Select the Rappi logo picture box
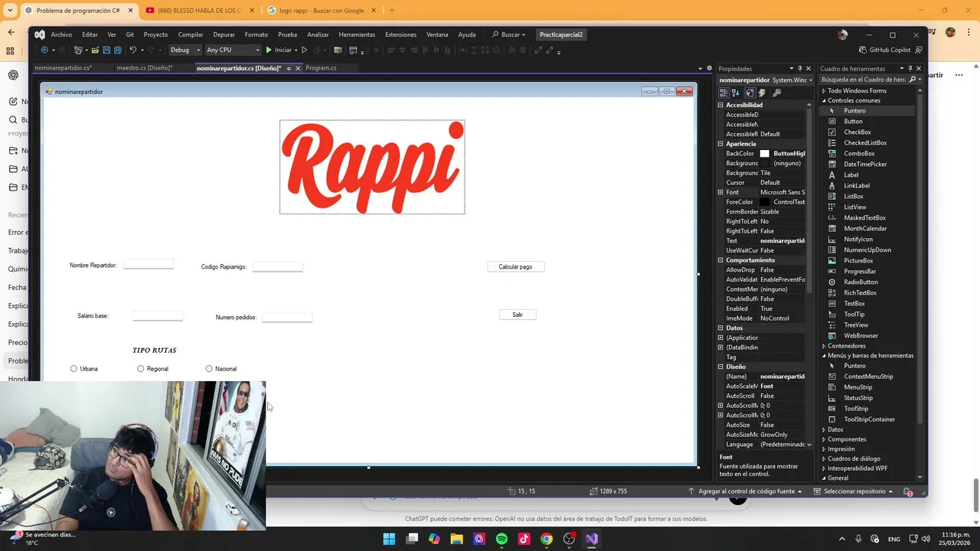The image size is (980, 551). (x=372, y=167)
